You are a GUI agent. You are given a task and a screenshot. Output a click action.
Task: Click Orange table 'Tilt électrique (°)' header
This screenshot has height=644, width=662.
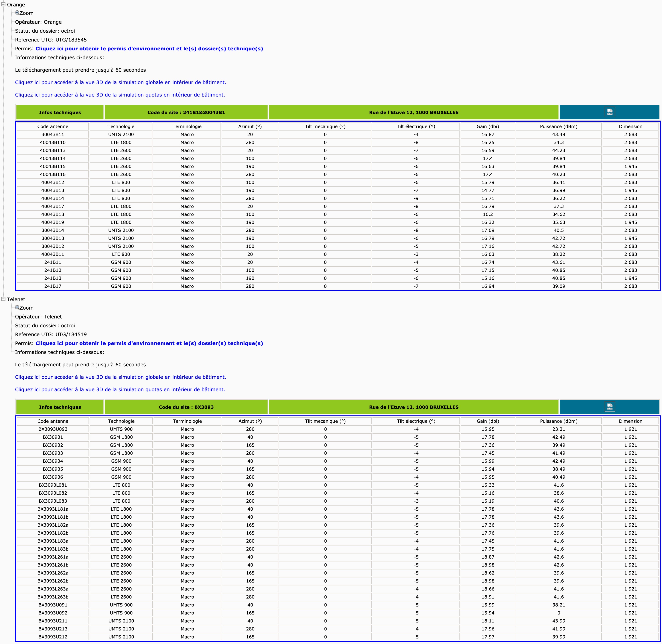click(416, 126)
